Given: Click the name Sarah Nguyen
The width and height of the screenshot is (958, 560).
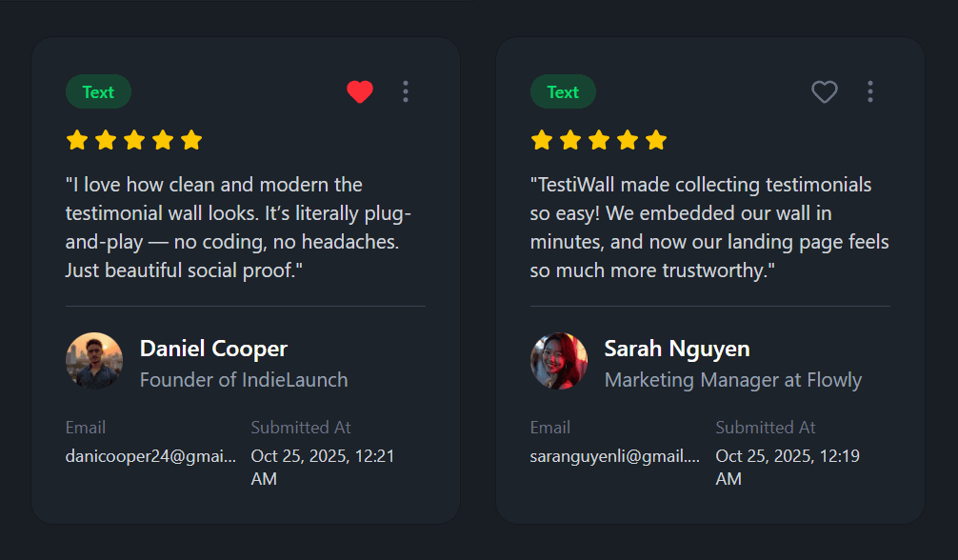Looking at the screenshot, I should (676, 348).
